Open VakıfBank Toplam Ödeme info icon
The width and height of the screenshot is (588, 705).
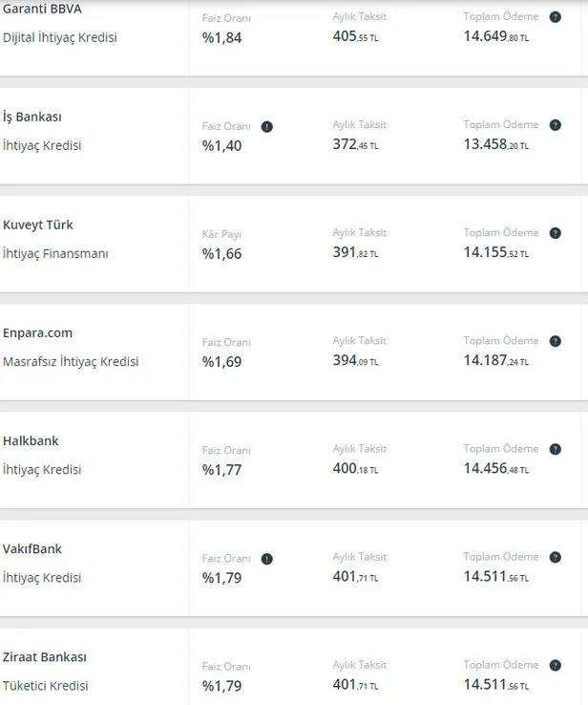tap(555, 557)
